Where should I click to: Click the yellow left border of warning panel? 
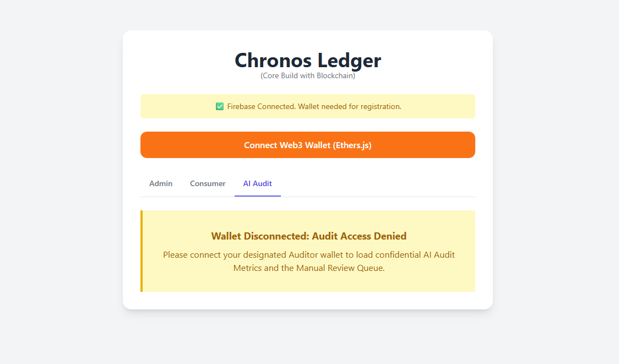pos(142,251)
